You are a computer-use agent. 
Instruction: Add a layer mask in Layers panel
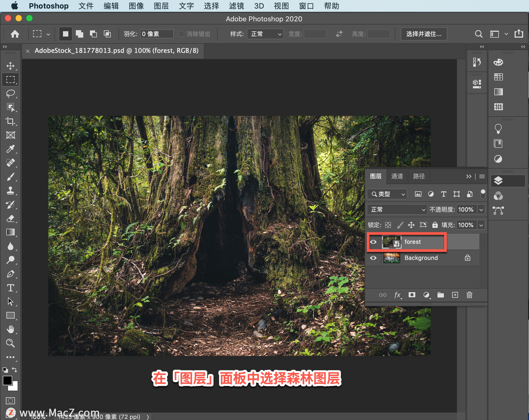click(412, 295)
